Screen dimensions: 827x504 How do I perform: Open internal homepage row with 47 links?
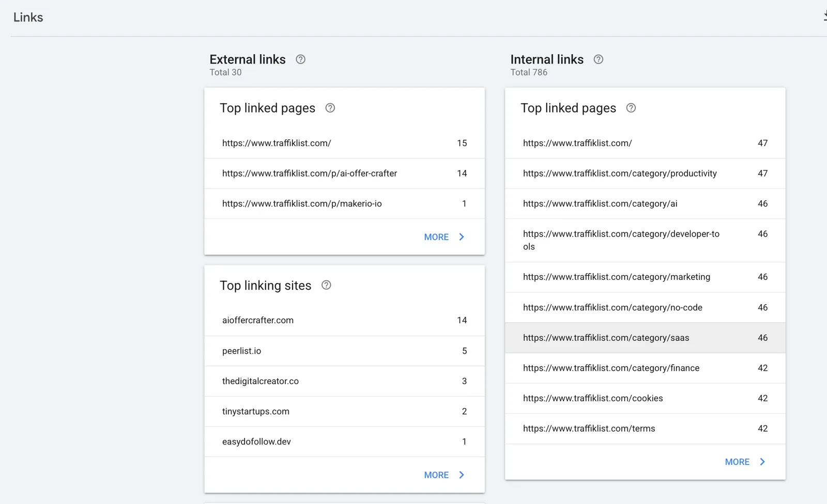coord(646,143)
